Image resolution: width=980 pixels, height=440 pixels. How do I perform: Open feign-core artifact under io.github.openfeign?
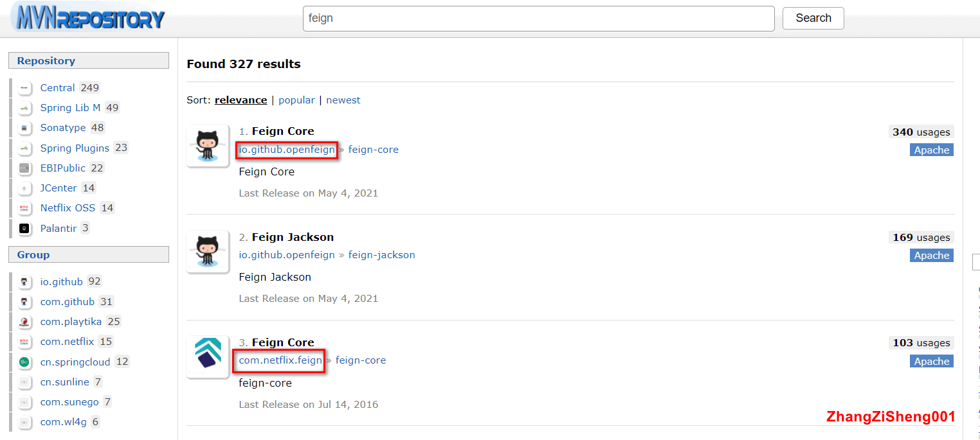(x=374, y=150)
